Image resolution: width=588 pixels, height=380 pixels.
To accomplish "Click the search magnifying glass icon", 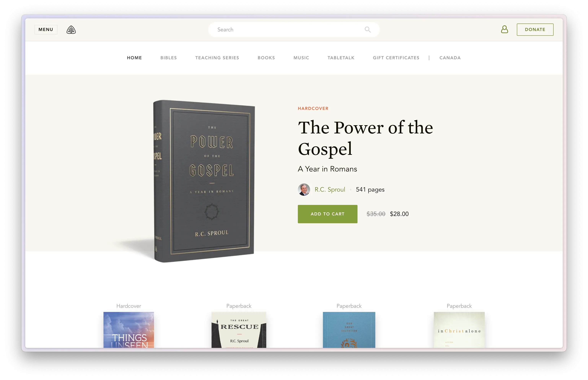I will click(x=367, y=30).
